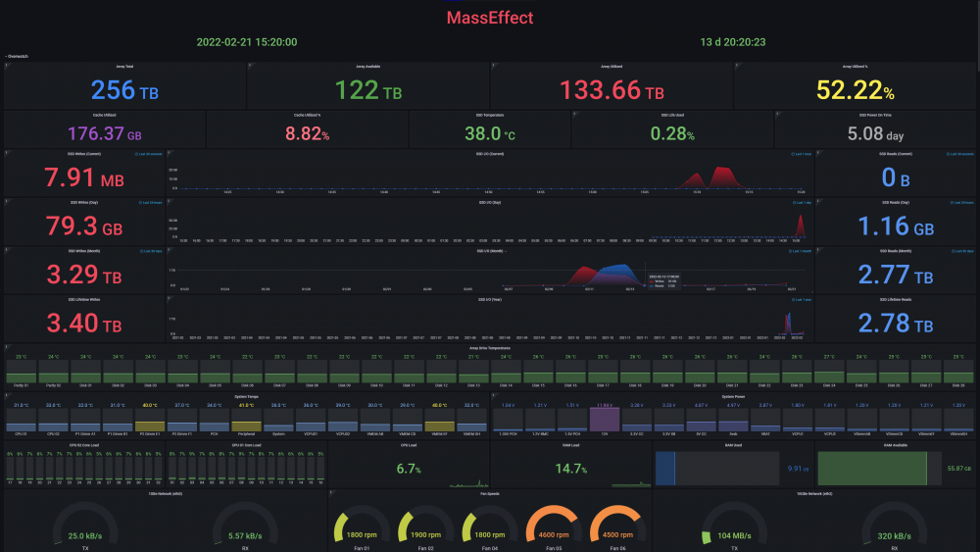The width and height of the screenshot is (980, 552).
Task: Click time override label on SSD Writes (Current)
Action: [x=149, y=154]
